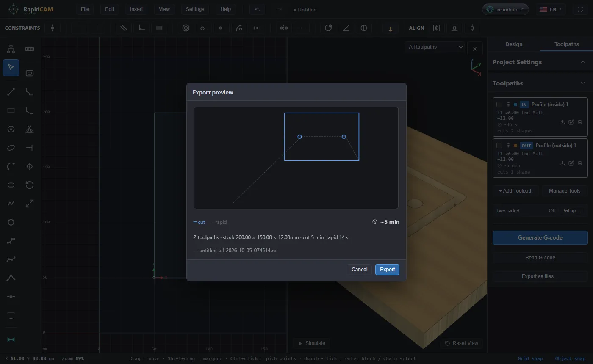This screenshot has height=364, width=593.
Task: Toggle Object snap in status bar
Action: pos(570,358)
